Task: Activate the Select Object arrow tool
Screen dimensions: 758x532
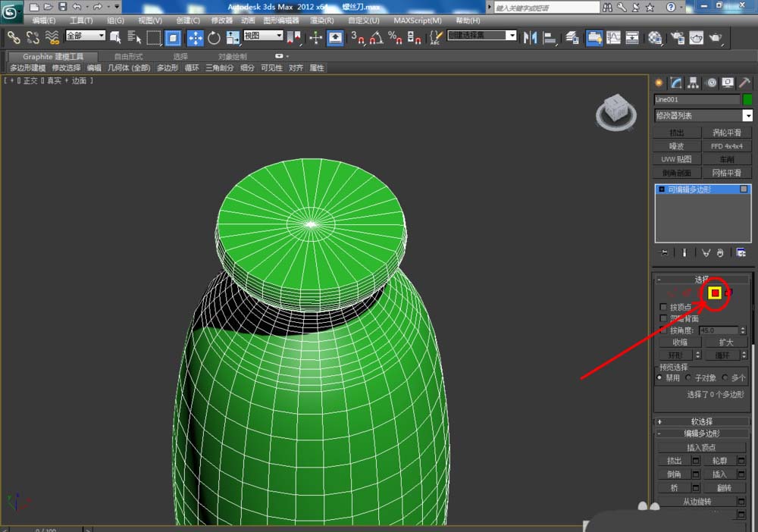Action: (115, 37)
